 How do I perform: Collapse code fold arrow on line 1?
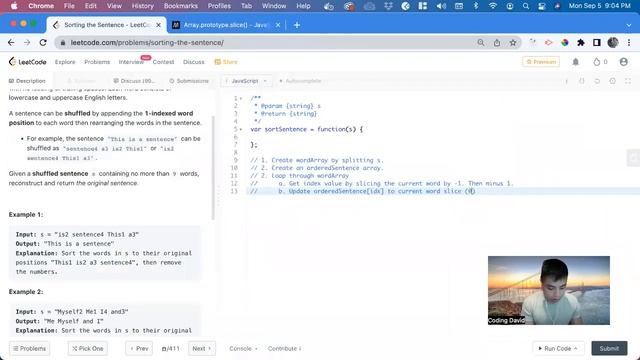click(241, 98)
